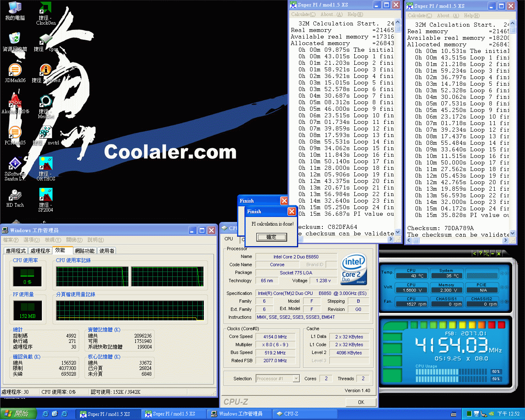Open 檔案(F) menu in Task Manager
The width and height of the screenshot is (525, 420).
pyautogui.click(x=11, y=240)
